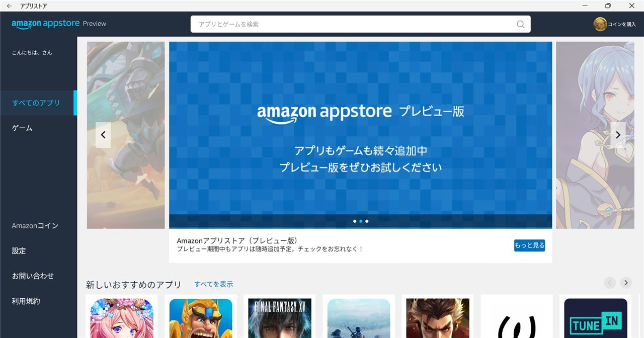Click the もっと見る button
The width and height of the screenshot is (644, 338).
[529, 245]
